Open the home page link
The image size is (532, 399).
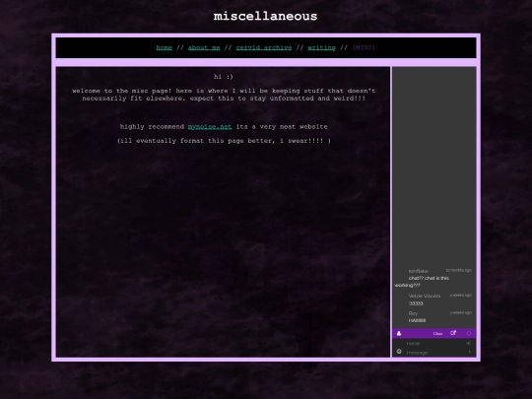(164, 48)
